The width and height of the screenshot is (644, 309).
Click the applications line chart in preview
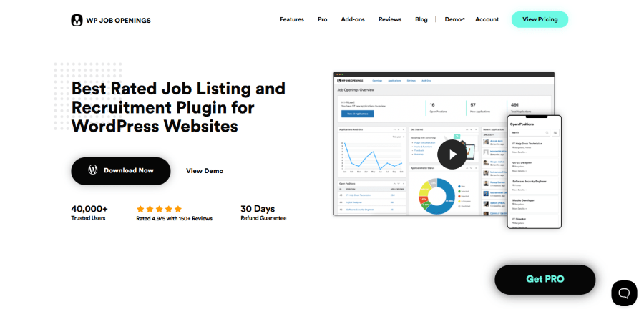[x=373, y=157]
